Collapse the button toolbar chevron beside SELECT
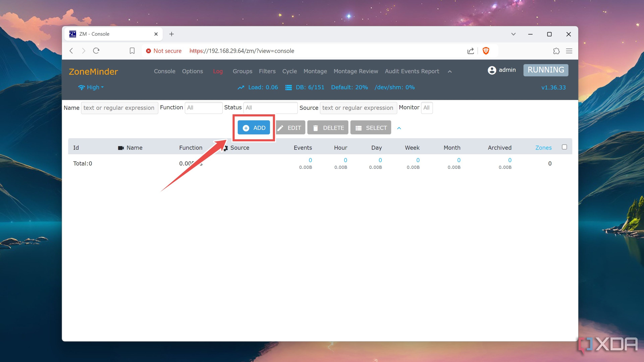 point(399,128)
